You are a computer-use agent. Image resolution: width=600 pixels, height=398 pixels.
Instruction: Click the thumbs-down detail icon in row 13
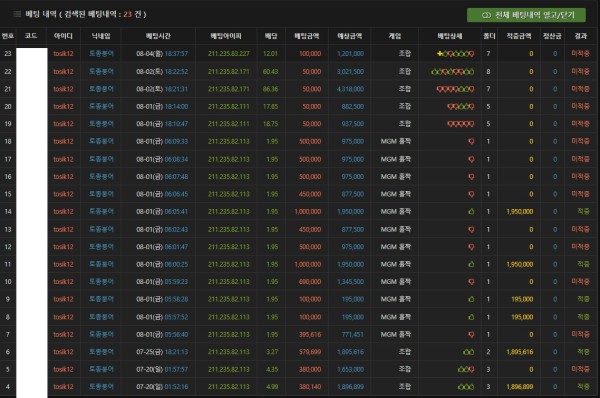(471, 230)
